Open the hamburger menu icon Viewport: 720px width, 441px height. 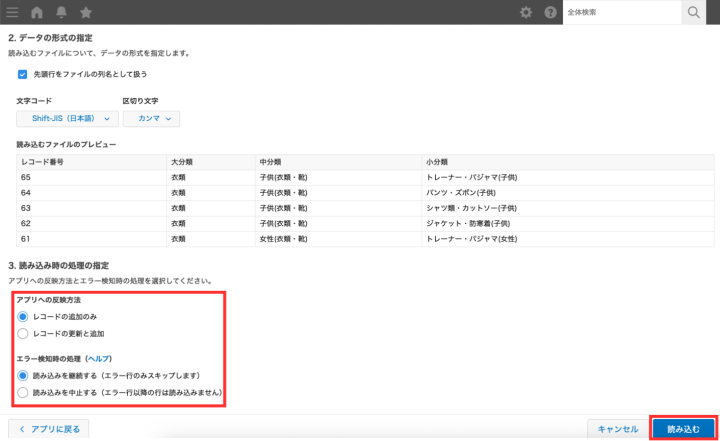coord(12,12)
